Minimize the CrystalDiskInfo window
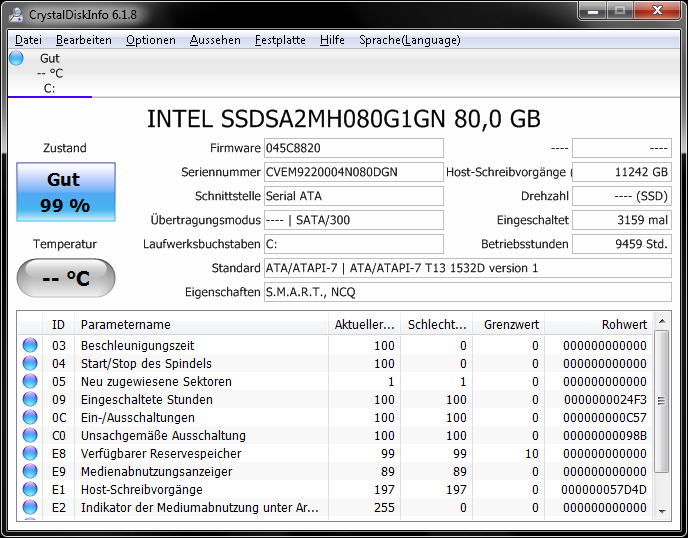The width and height of the screenshot is (688, 538). 593,11
